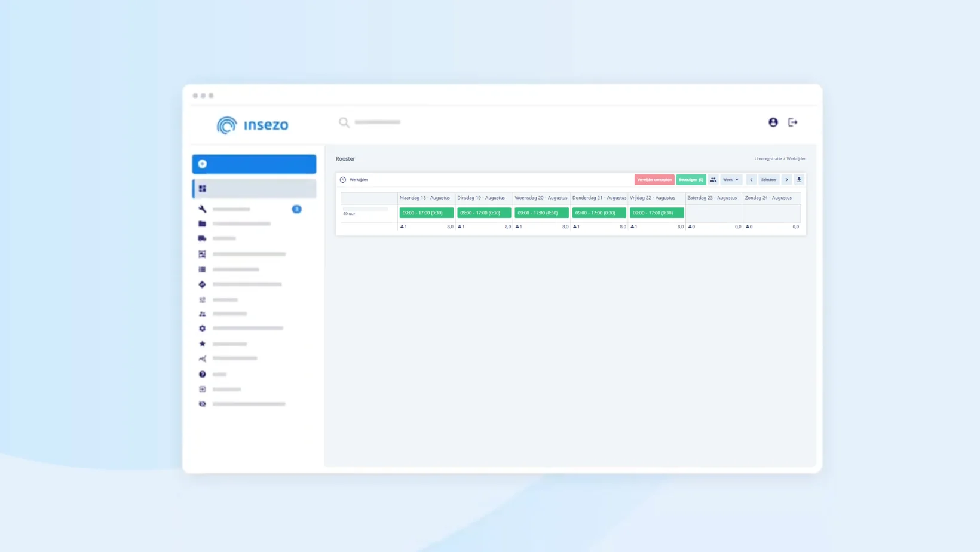The height and width of the screenshot is (552, 980).
Task: Open the folder menu item in the sidebar
Action: point(203,223)
